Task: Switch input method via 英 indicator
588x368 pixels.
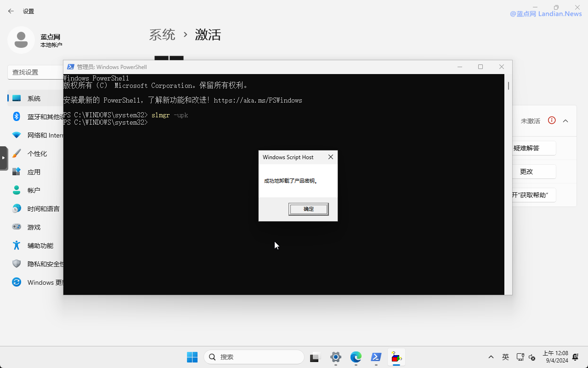Action: point(505,357)
